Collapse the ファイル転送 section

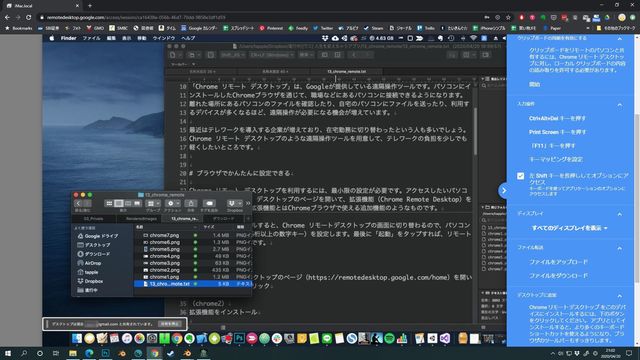tap(620, 248)
